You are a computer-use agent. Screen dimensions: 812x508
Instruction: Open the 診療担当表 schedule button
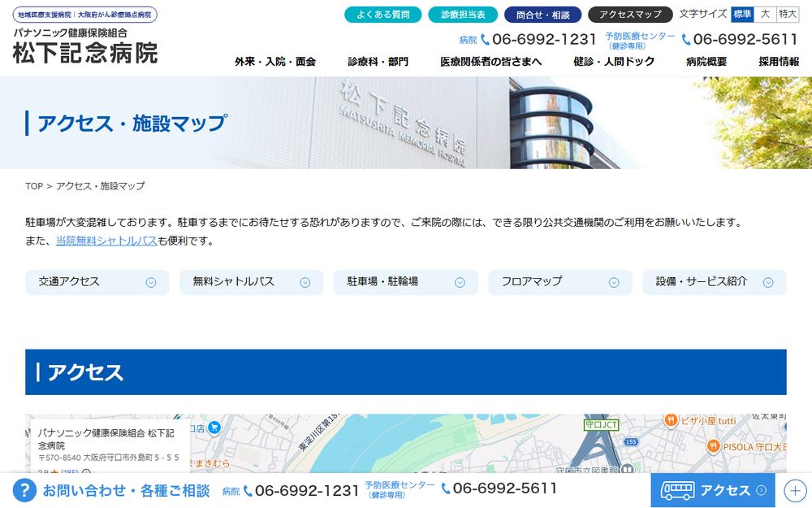point(463,15)
